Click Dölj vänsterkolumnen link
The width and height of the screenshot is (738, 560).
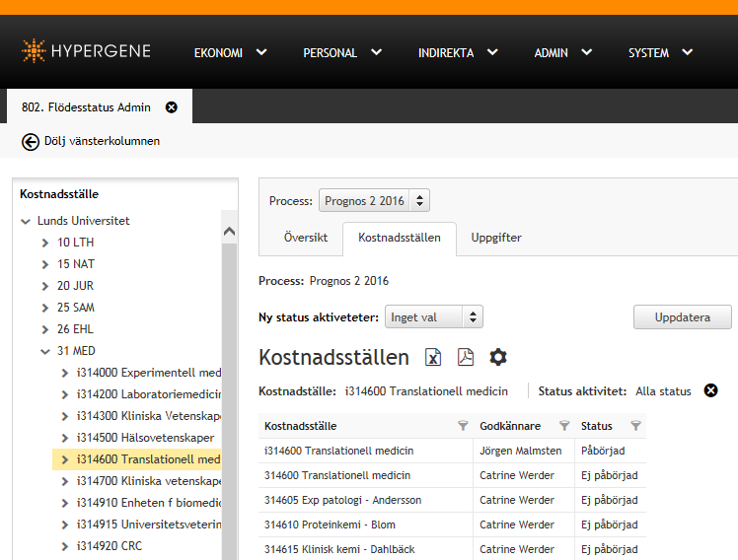click(102, 141)
